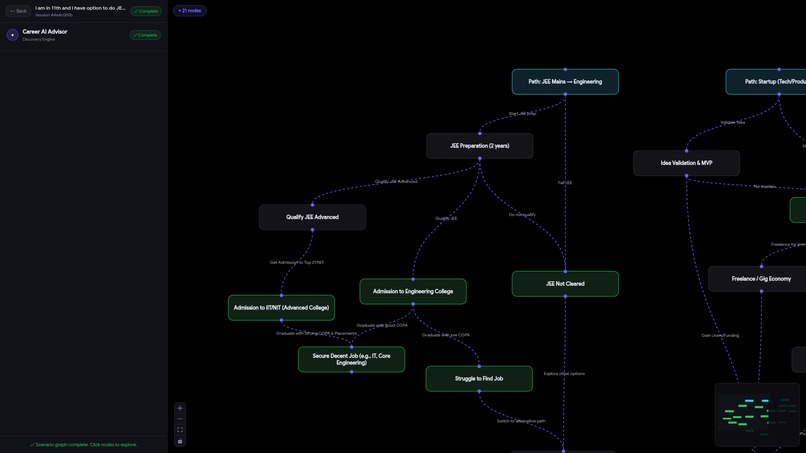Image resolution: width=806 pixels, height=453 pixels.
Task: Click the 'Do not qualify' edge label
Action: pos(522,215)
